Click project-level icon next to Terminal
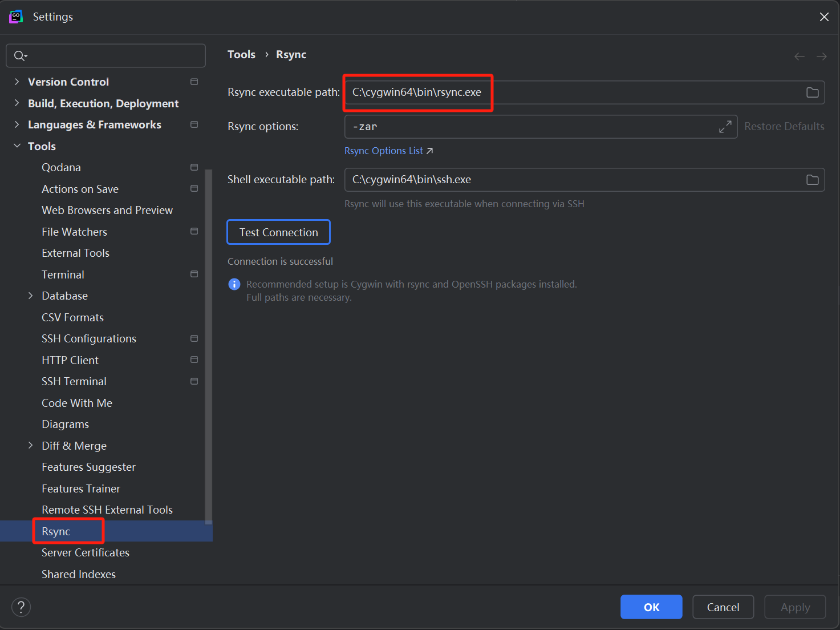 tap(194, 274)
